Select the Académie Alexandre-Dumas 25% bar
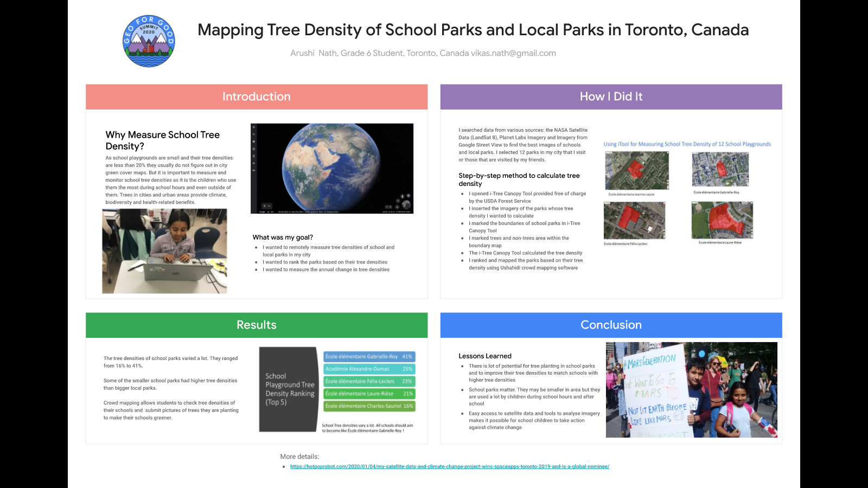This screenshot has height=488, width=868. pos(369,369)
